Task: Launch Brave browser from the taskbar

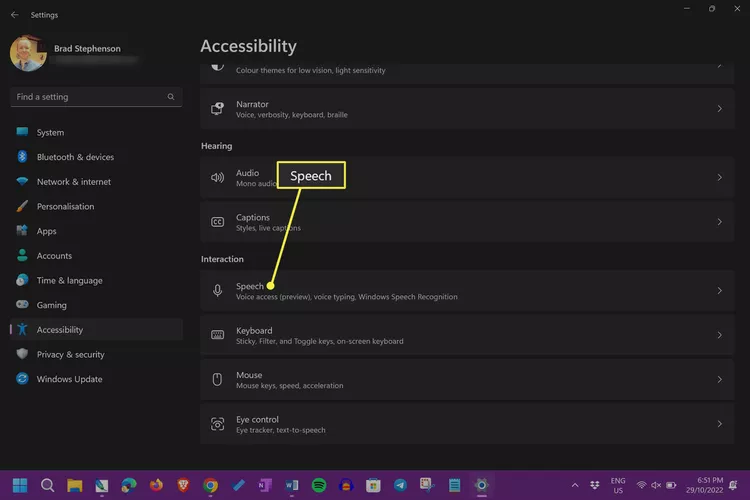Action: click(x=183, y=485)
